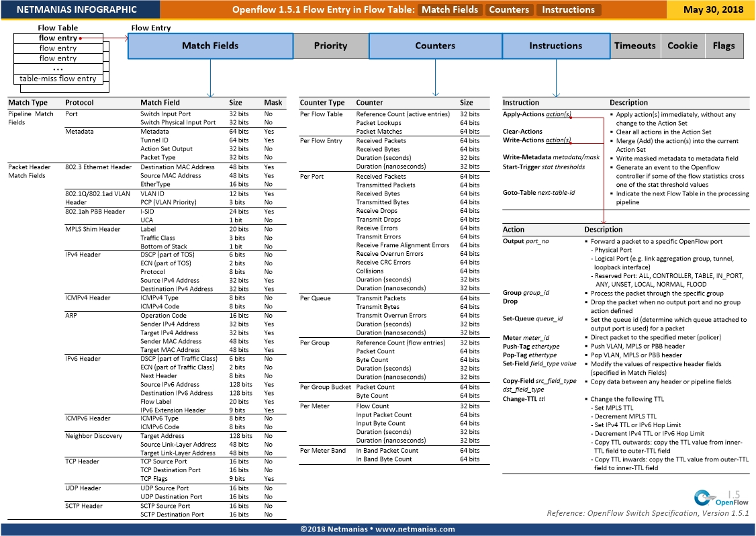Click the 'Receive CRC Errors' counter
This screenshot has height=536, width=756.
[x=383, y=263]
